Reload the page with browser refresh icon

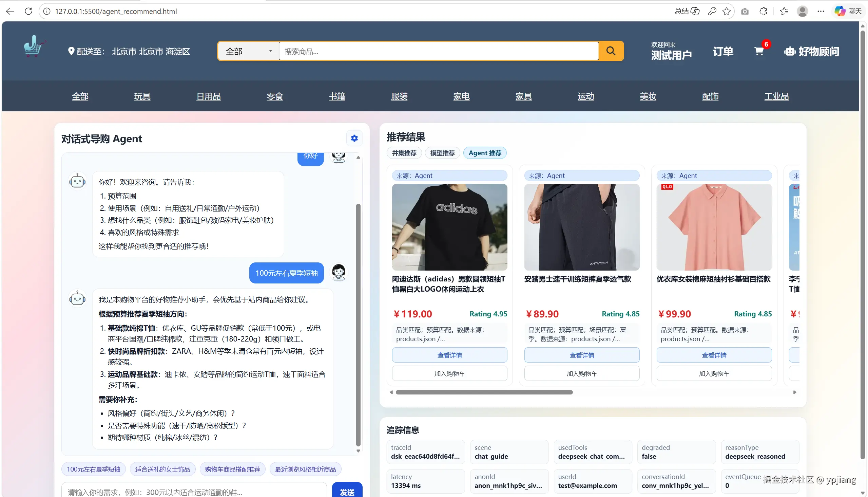(x=28, y=11)
